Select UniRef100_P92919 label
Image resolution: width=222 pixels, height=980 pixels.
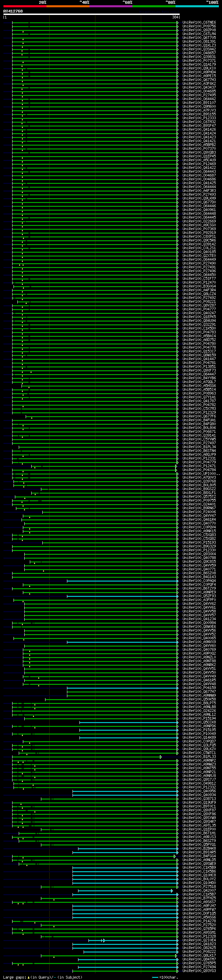click(x=199, y=233)
